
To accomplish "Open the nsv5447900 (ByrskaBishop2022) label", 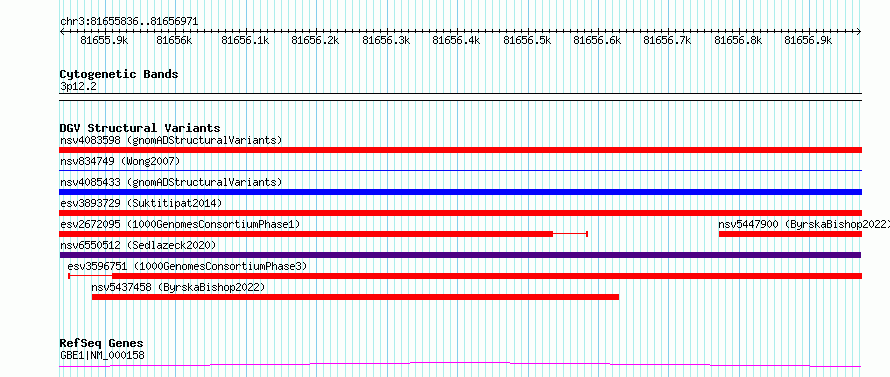I will (x=804, y=224).
